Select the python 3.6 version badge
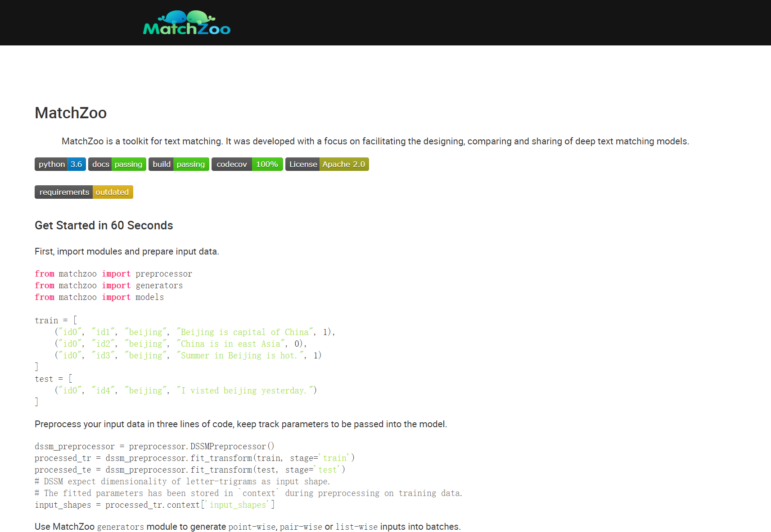771x532 pixels. (60, 164)
